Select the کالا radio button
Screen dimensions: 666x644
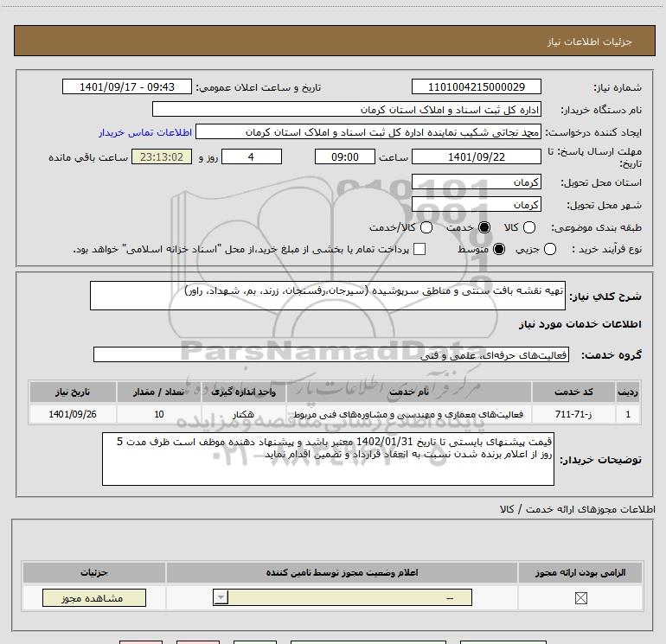(528, 227)
